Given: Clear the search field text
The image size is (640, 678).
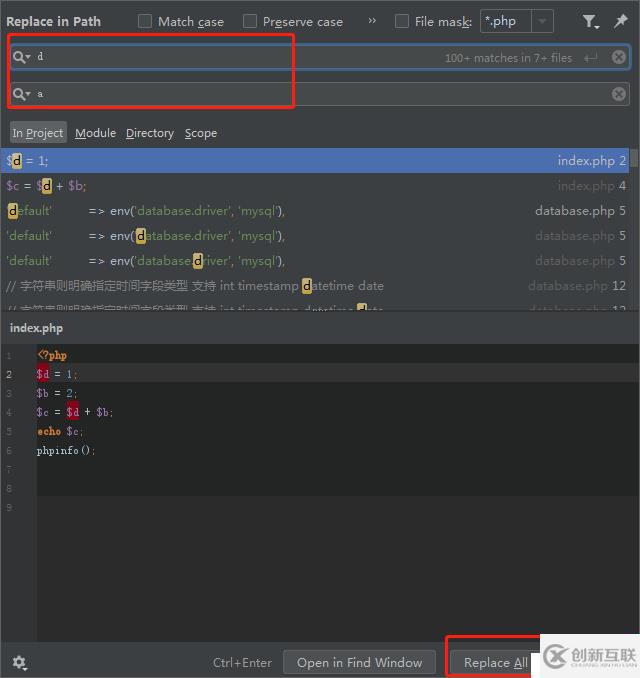Looking at the screenshot, I should click(x=619, y=57).
